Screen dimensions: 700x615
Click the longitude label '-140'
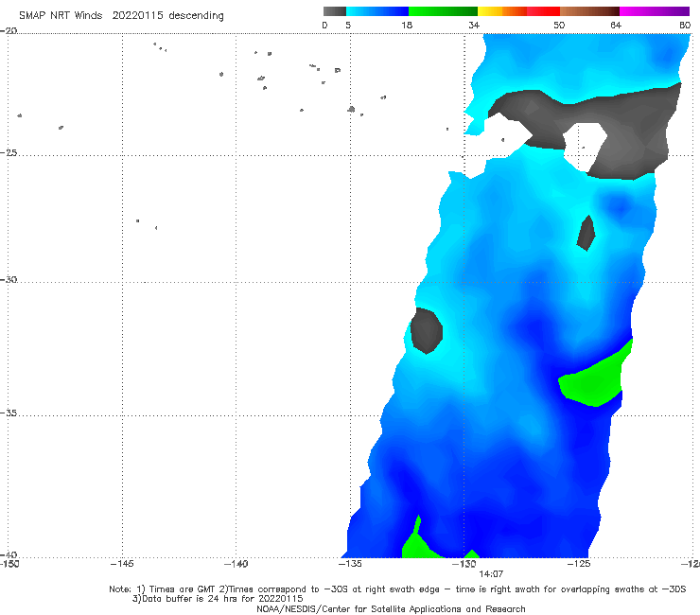236,564
